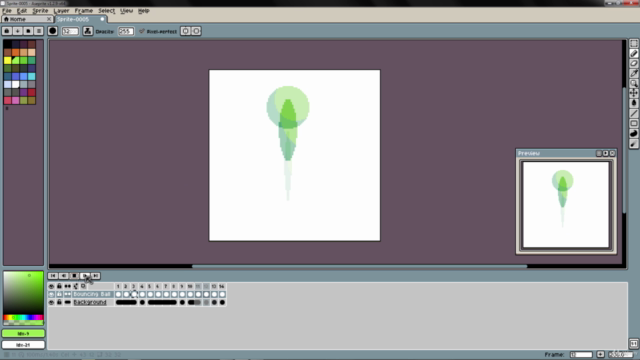Select the Background layer name
Screen dimensions: 640x360
click(x=90, y=302)
